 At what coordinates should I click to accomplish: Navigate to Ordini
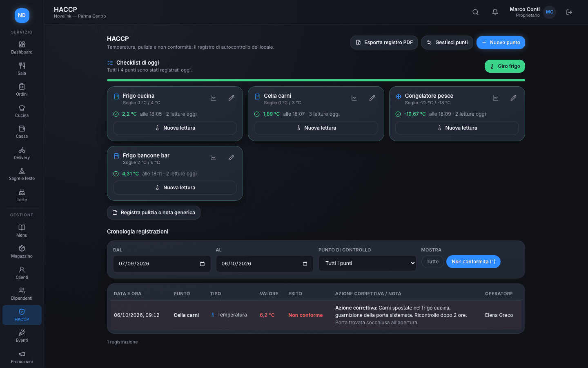pyautogui.click(x=22, y=90)
